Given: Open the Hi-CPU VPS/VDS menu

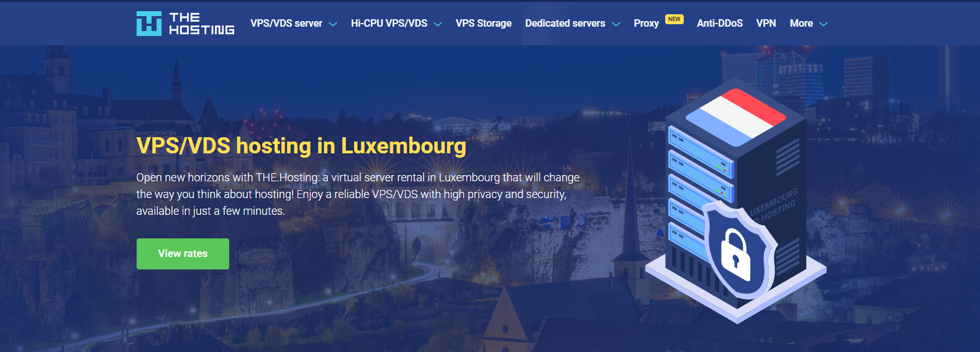Looking at the screenshot, I should tap(389, 24).
